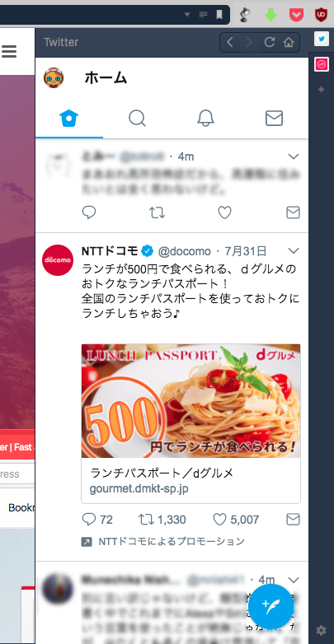Open the Twitter search tab
The image size is (334, 644).
137,119
